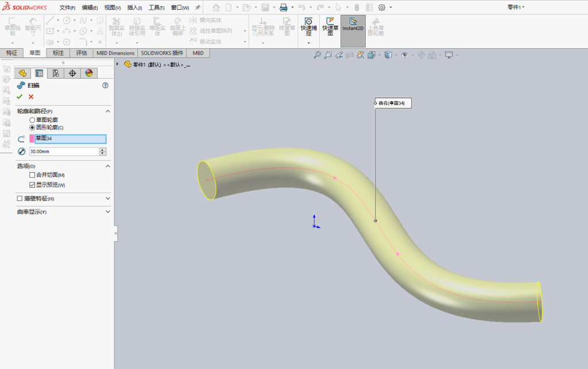Screen dimensions: 588x369
Task: Open the 文件 menu
Action: tap(68, 7)
